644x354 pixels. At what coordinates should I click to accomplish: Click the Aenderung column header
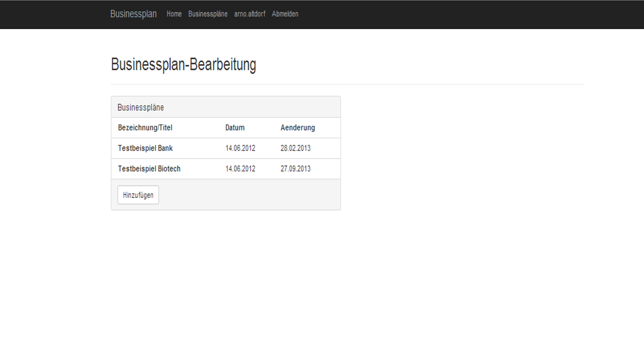(x=298, y=128)
